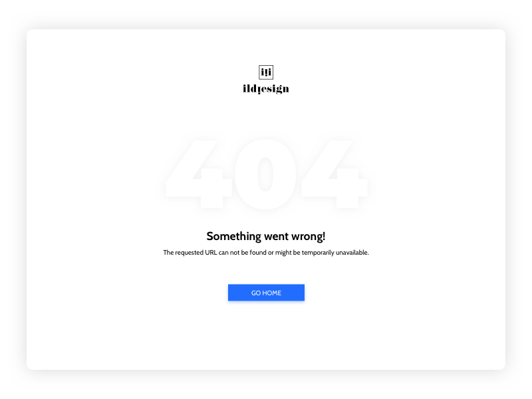Viewport: 532px width, 399px height.
Task: Click the word requested in the message
Action: click(x=189, y=253)
